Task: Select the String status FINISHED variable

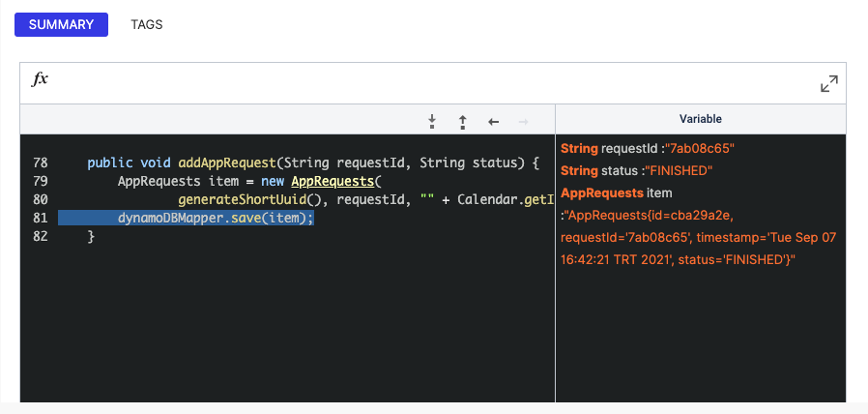Action: [636, 171]
